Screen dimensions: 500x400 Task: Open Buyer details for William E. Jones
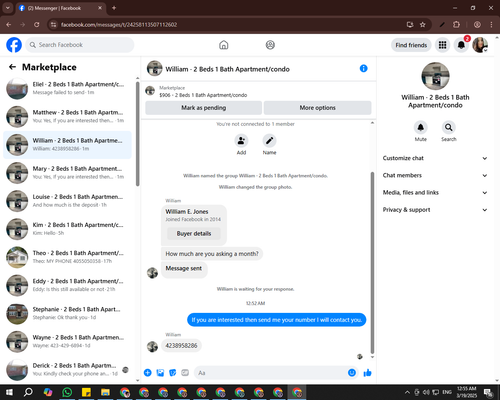coord(194,233)
